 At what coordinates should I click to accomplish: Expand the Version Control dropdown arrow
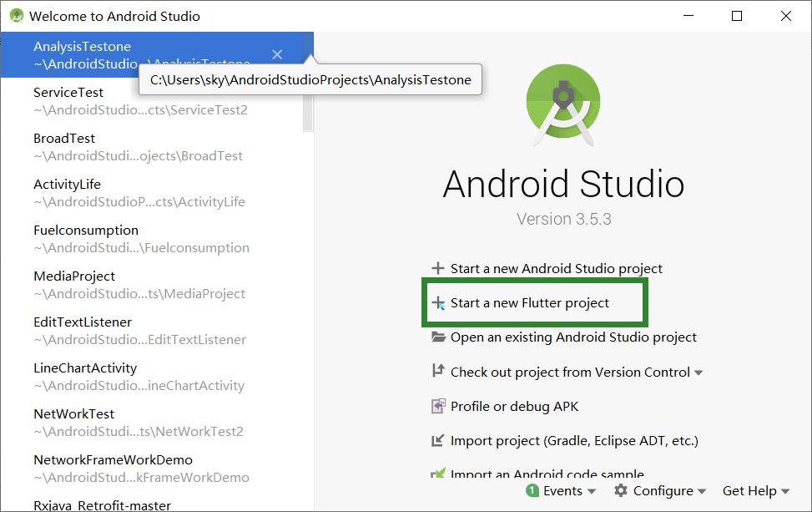pyautogui.click(x=698, y=373)
